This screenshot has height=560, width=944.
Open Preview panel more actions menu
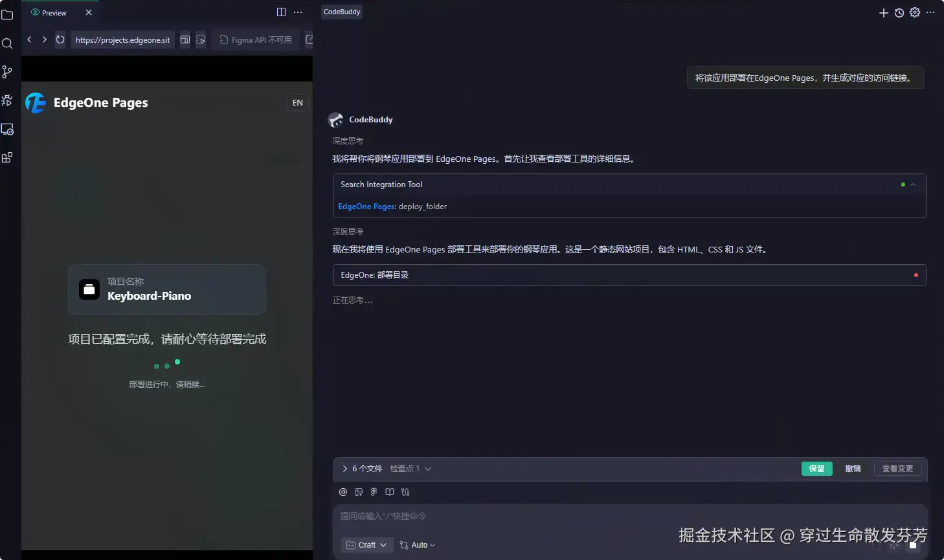coord(298,12)
